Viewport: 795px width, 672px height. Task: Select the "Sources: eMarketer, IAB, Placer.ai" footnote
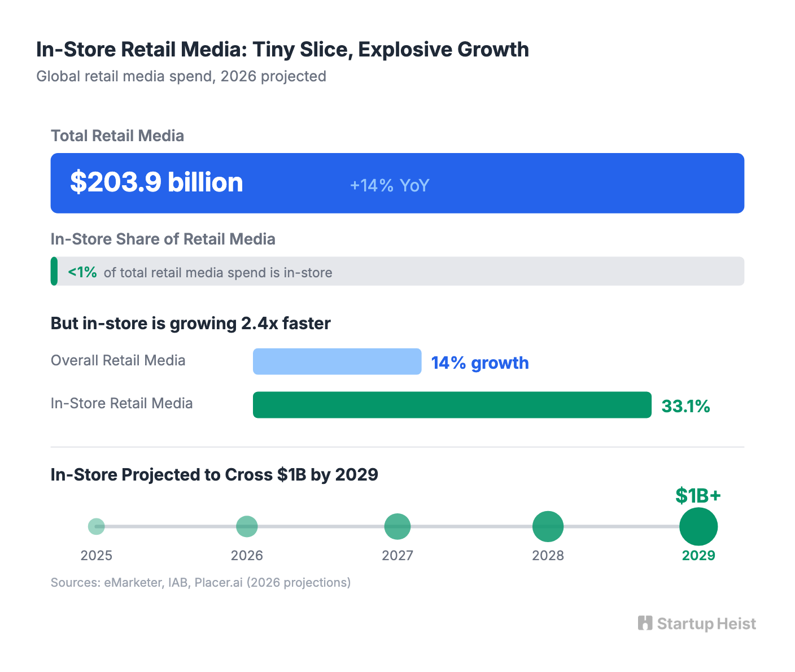201,582
